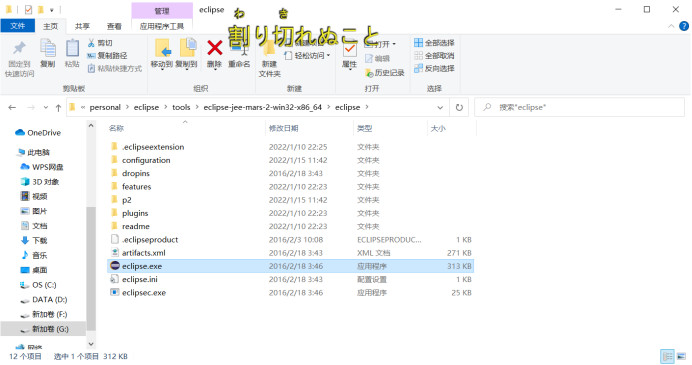Expand hidden path with the « chevron
The height and width of the screenshot is (365, 692).
83,107
